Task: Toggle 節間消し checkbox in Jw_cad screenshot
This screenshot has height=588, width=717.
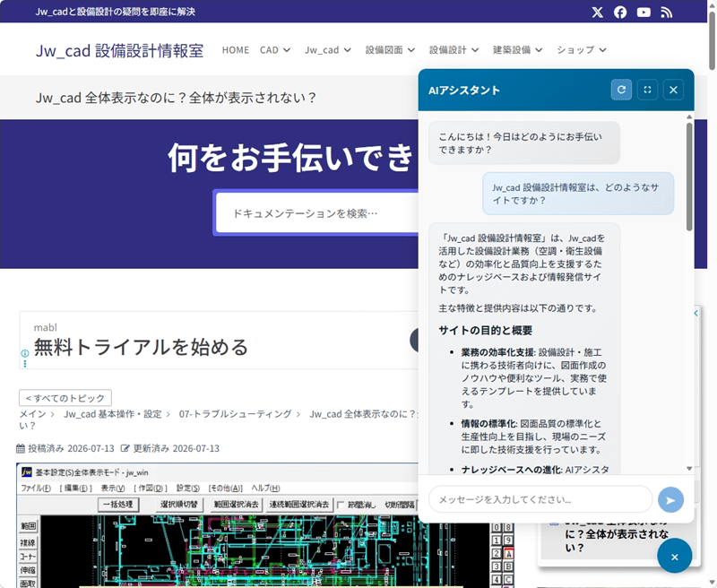Action: point(341,505)
